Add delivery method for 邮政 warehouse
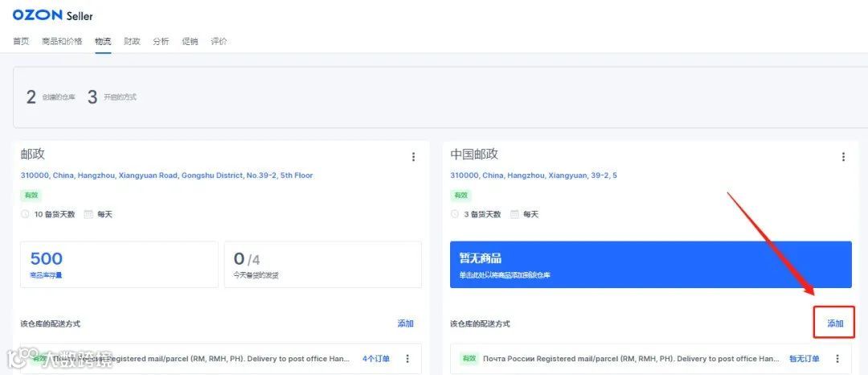 coord(405,323)
